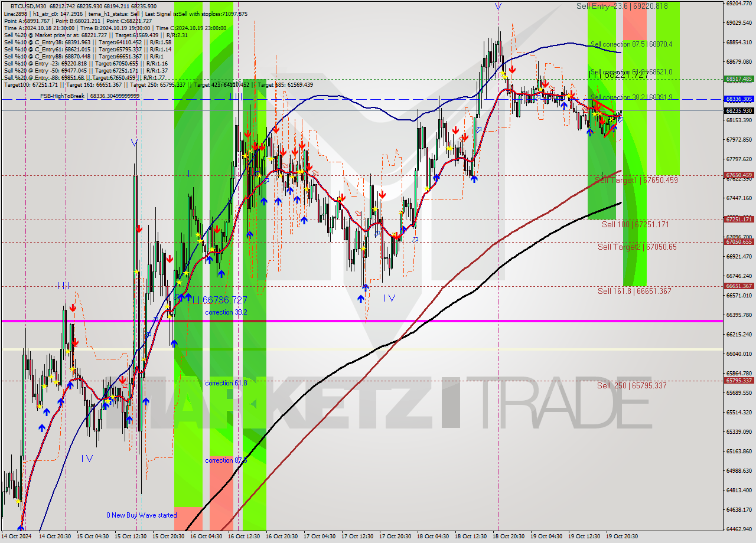Image resolution: width=756 pixels, height=543 pixels.
Task: Select the 'Sell %10 @ C_Entry61' row
Action: pos(87,49)
